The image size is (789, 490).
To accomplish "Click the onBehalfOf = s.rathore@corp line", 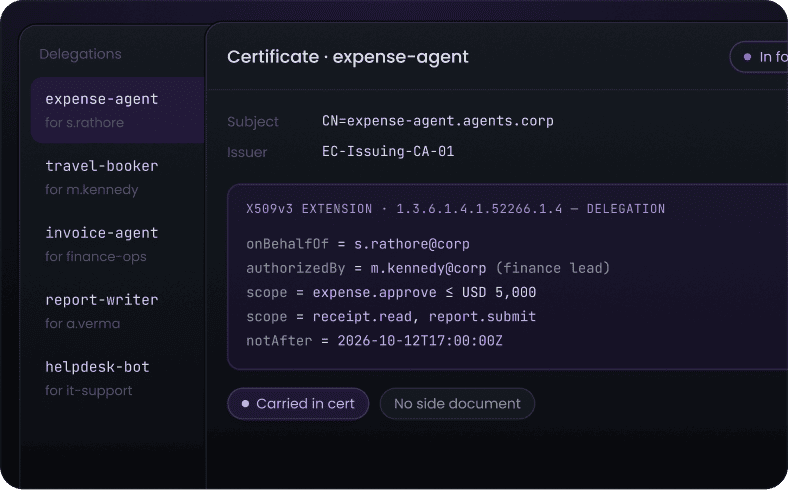I will [x=358, y=244].
